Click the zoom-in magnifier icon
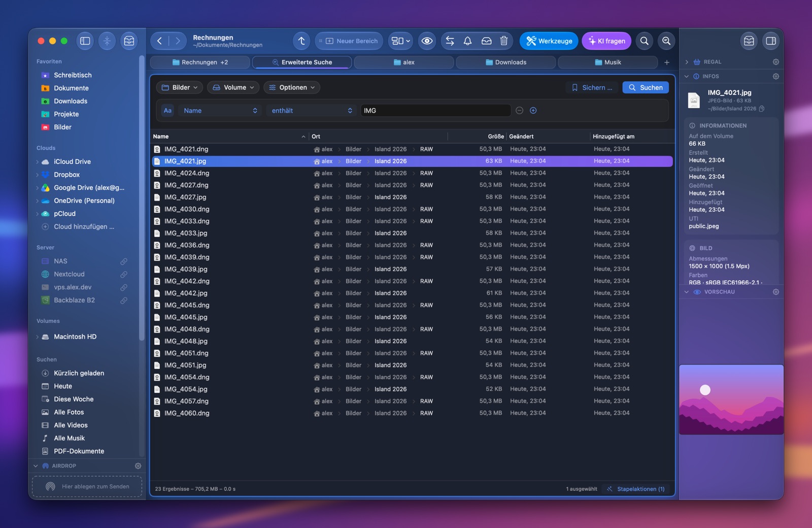 pos(666,41)
